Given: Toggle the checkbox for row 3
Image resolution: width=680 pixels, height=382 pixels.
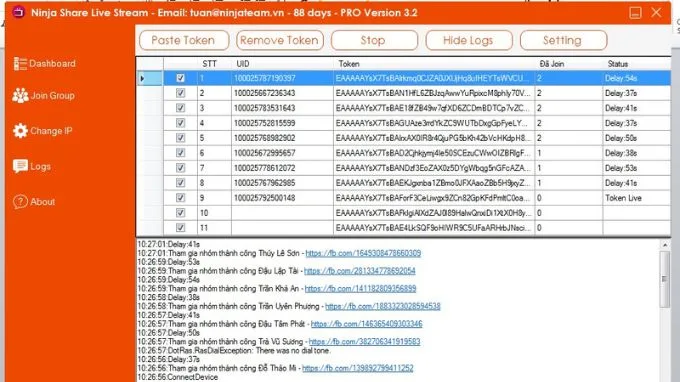Looking at the screenshot, I should point(180,108).
